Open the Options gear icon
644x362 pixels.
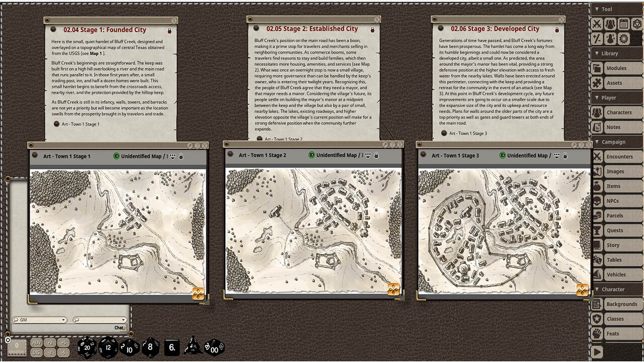[624, 38]
